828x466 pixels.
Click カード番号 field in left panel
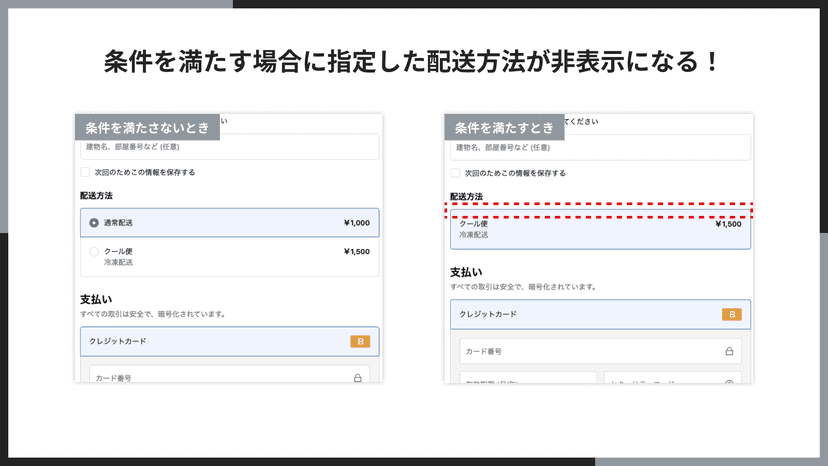click(230, 375)
